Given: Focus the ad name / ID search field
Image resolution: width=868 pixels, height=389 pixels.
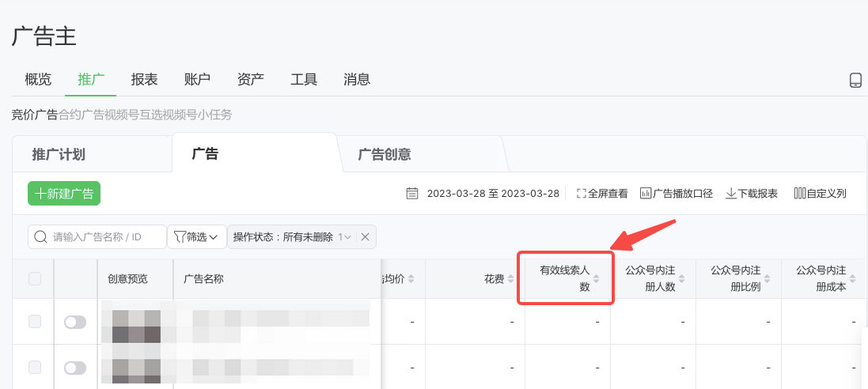Looking at the screenshot, I should click(x=106, y=236).
